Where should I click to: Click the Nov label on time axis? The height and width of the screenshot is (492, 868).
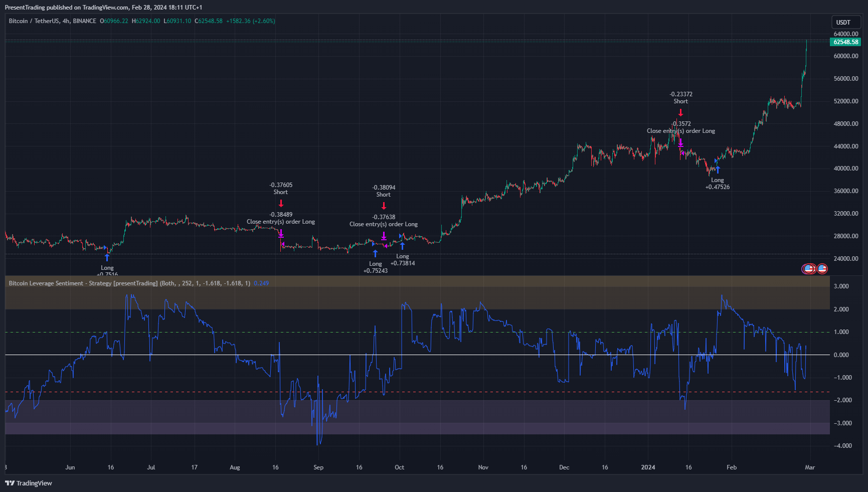click(483, 467)
